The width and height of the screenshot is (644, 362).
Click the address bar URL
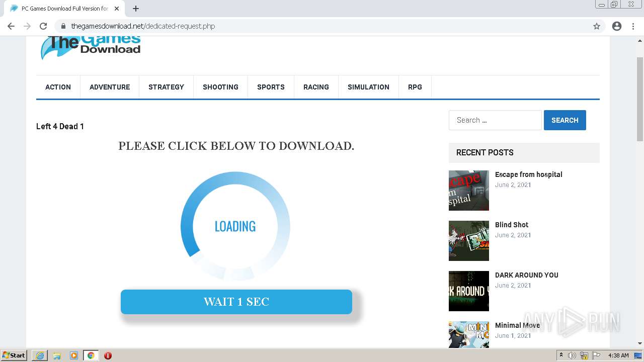[143, 26]
